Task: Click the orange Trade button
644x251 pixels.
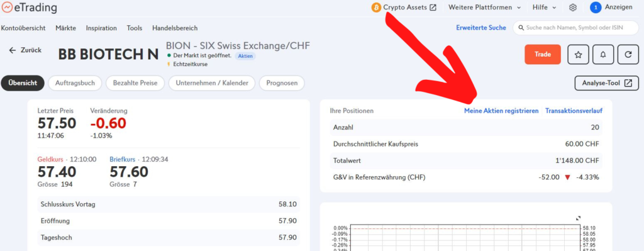Action: 543,55
